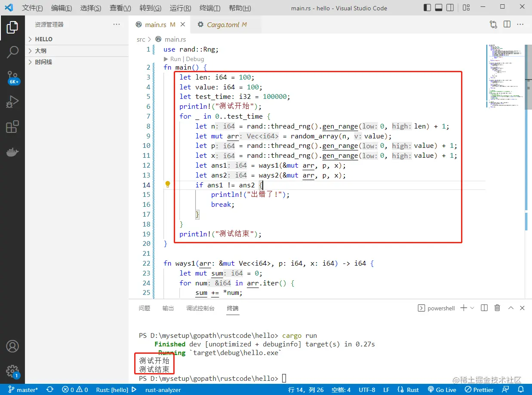Image resolution: width=532 pixels, height=395 pixels.
Task: Open the 终端(T) menu
Action: pos(210,8)
